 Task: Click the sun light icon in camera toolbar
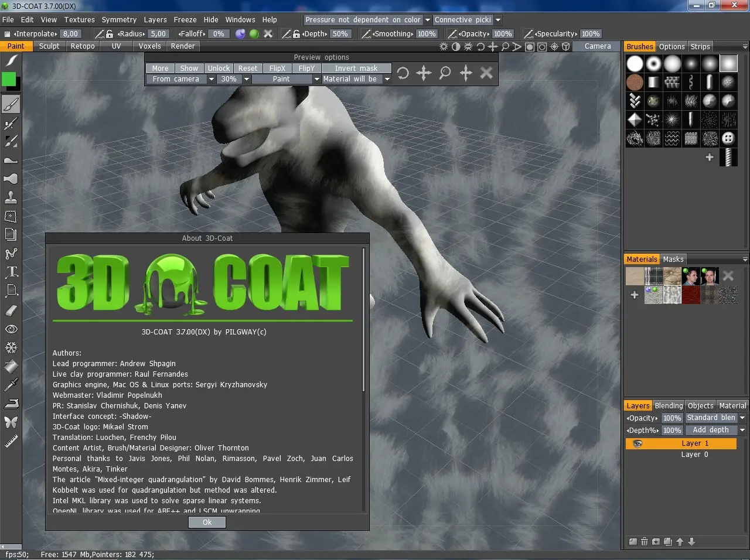pos(444,46)
